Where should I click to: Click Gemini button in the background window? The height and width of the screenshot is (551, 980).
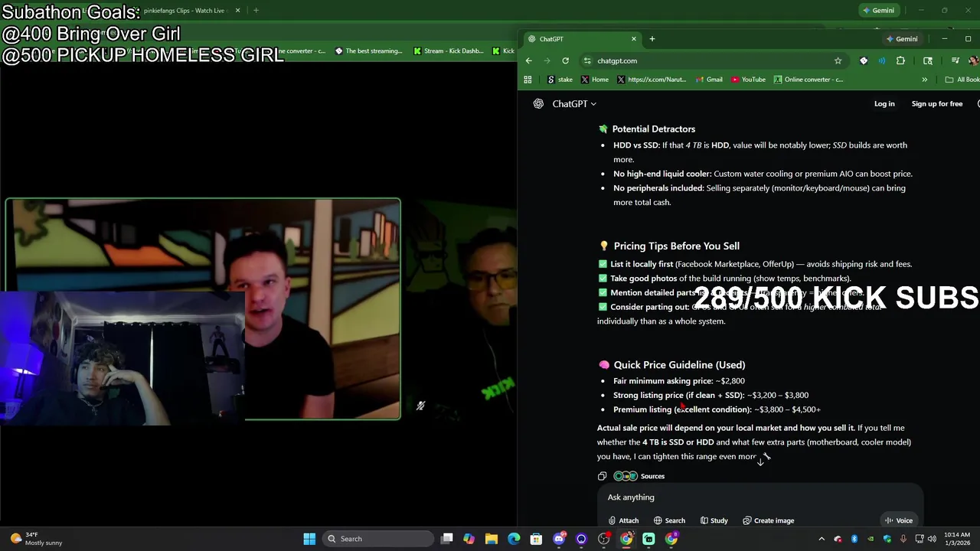[x=877, y=11]
